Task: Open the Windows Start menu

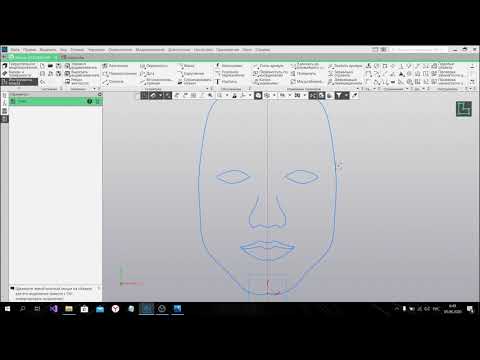Action: (x=8, y=309)
